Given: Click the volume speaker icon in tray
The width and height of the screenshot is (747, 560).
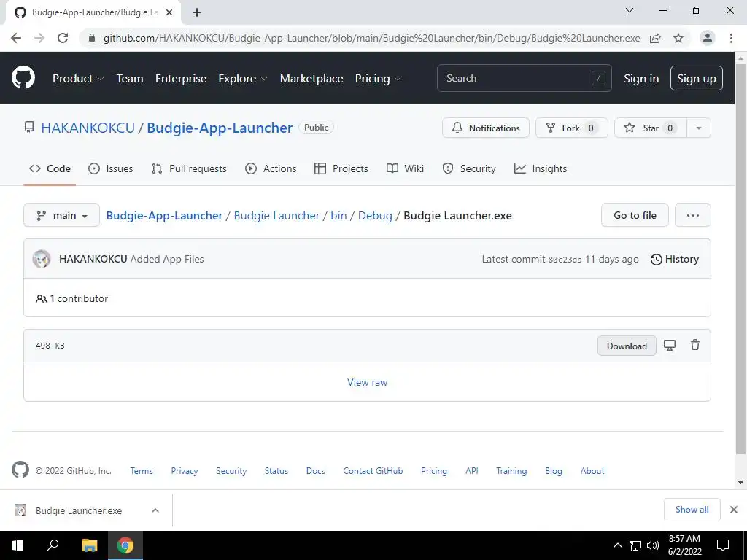Looking at the screenshot, I should point(653,545).
